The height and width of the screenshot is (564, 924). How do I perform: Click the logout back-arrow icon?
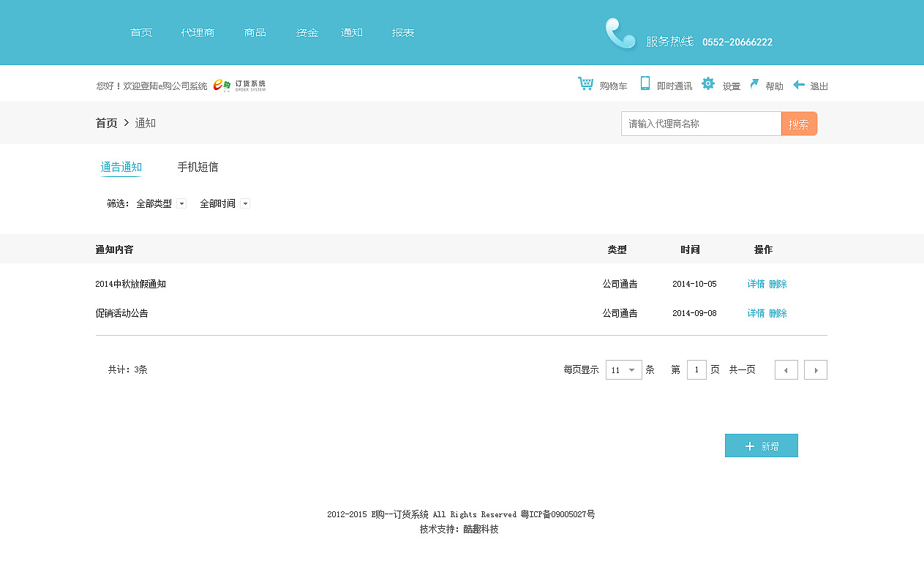pos(799,84)
